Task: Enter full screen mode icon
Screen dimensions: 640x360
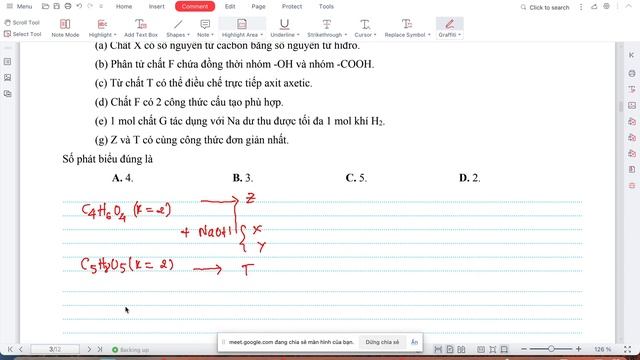Action: click(x=628, y=349)
